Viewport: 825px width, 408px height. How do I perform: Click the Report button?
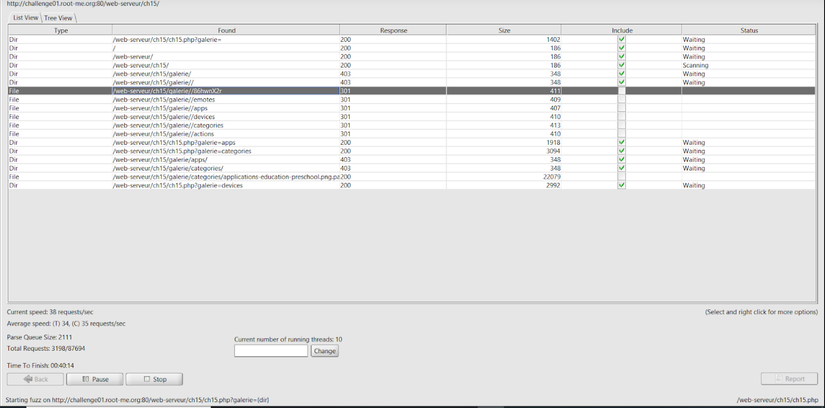click(x=789, y=379)
